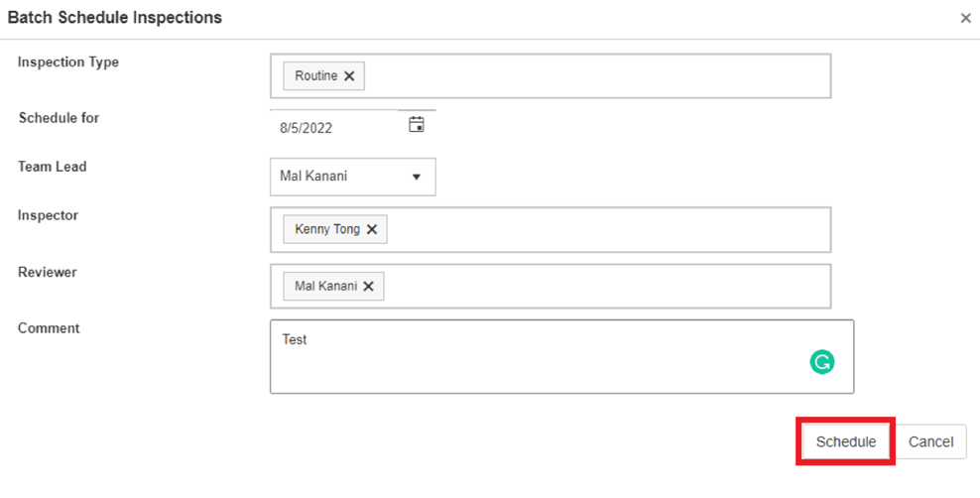The image size is (980, 498).
Task: Remove Mal Kanani from Reviewer field
Action: (369, 286)
